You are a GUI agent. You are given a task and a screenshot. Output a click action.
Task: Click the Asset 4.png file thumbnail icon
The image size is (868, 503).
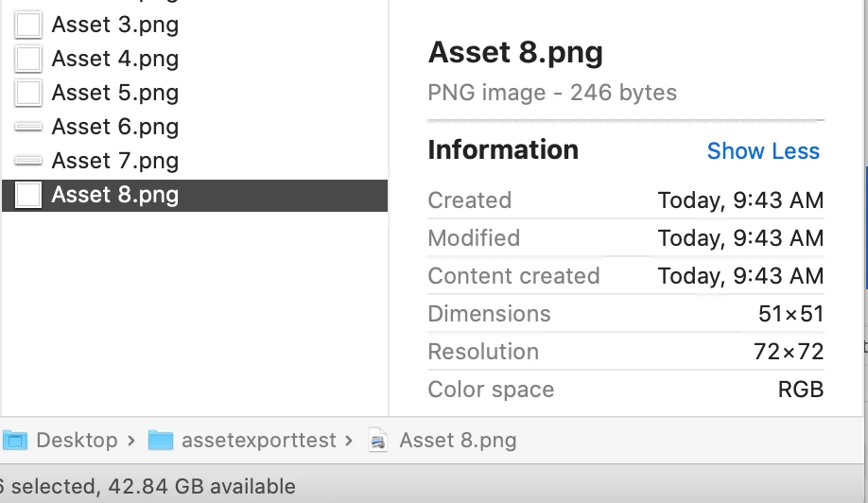[29, 60]
